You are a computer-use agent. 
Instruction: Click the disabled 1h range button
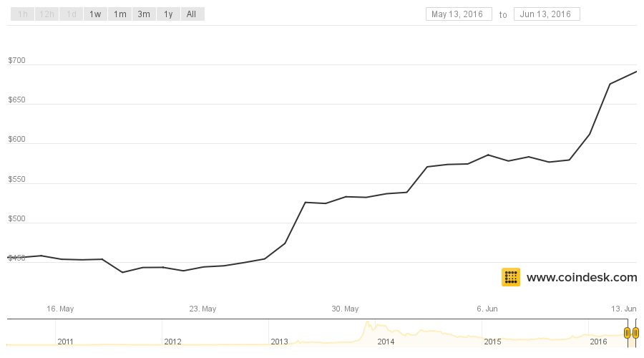pos(23,14)
